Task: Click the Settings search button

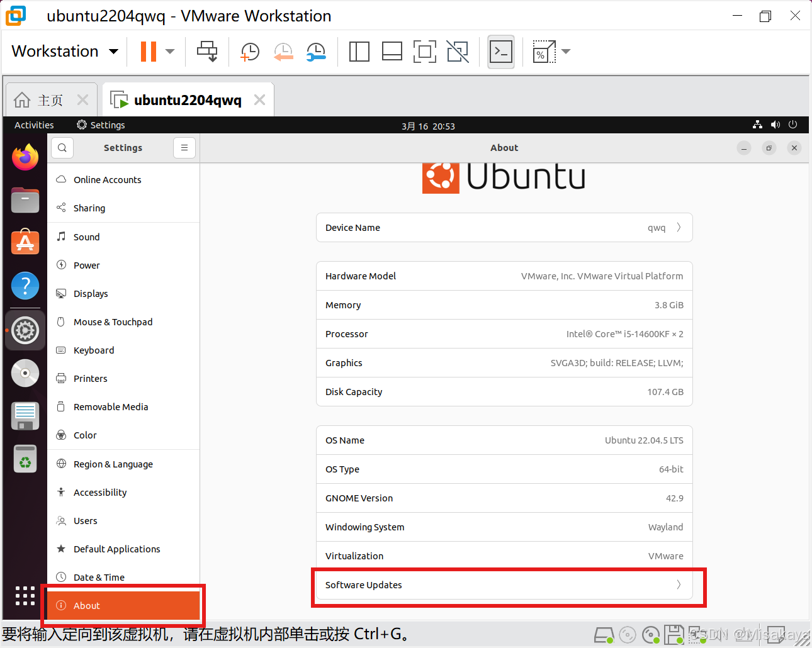Action: click(62, 148)
